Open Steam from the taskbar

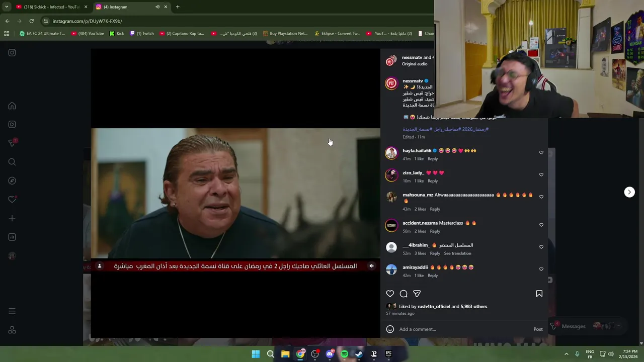coord(359,354)
